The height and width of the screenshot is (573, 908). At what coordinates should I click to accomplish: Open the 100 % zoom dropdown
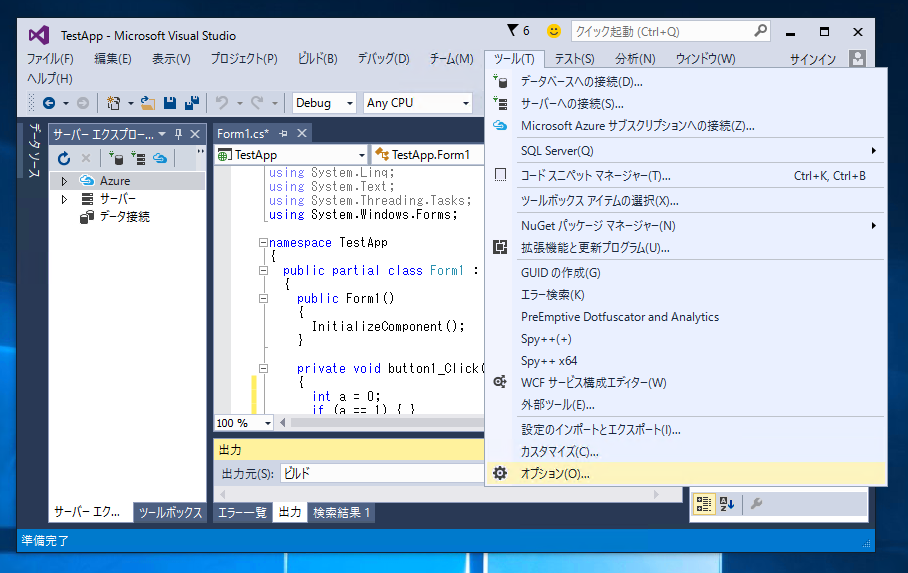pos(268,423)
